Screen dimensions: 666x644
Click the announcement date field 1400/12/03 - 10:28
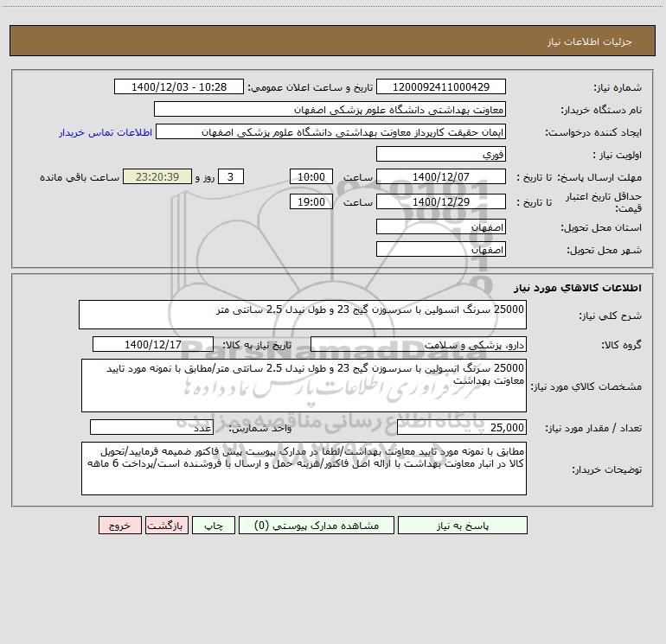click(179, 86)
